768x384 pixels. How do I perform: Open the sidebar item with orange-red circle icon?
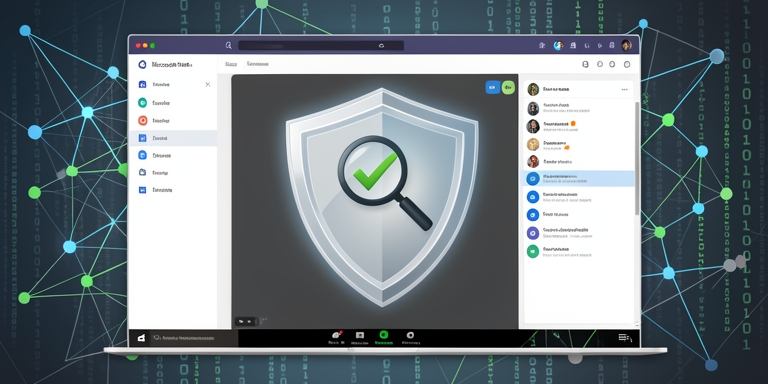pyautogui.click(x=173, y=120)
